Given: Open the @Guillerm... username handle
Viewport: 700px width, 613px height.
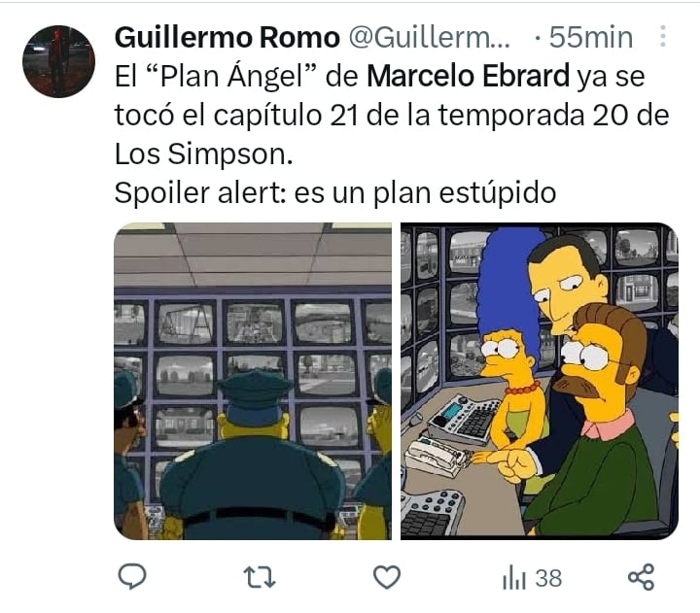Looking at the screenshot, I should point(429,37).
